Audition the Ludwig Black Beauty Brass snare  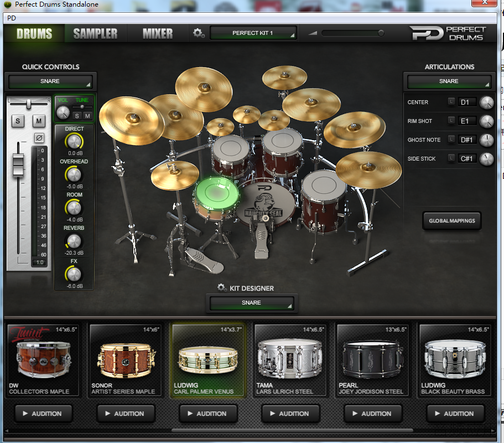(x=455, y=414)
